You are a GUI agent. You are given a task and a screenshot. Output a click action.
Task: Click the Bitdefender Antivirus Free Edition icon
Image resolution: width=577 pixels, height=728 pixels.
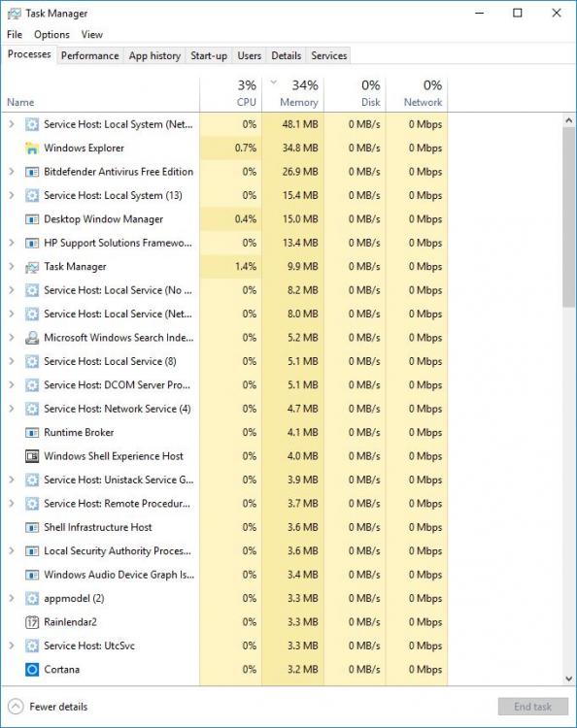tap(32, 172)
